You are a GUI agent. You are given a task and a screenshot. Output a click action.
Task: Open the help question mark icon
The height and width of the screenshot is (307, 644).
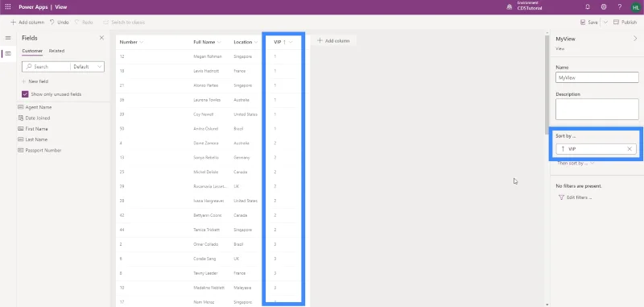(x=619, y=7)
